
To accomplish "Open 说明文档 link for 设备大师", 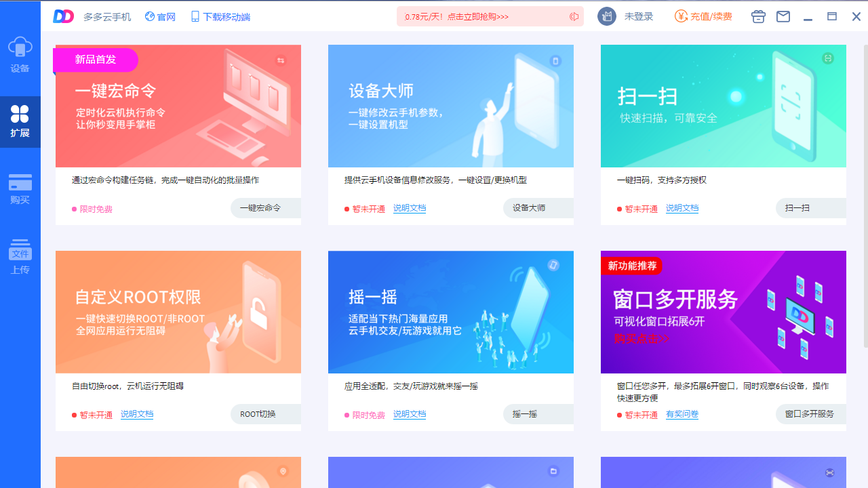I will pyautogui.click(x=410, y=208).
